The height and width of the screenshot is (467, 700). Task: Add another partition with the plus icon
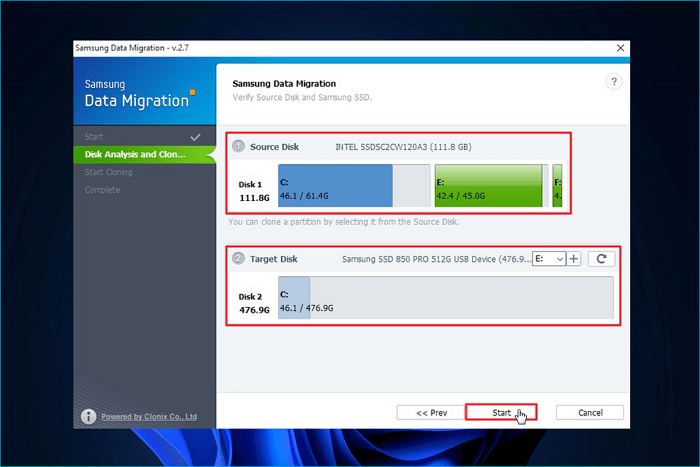[x=574, y=259]
